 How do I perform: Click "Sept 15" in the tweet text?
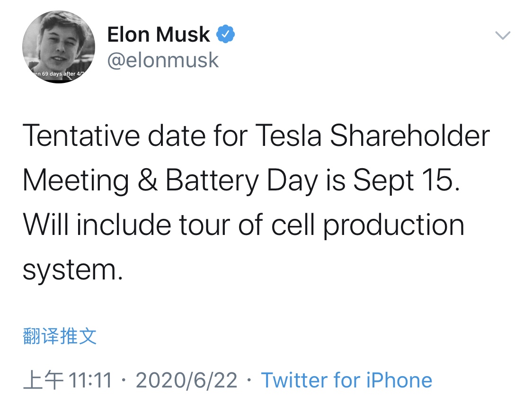pyautogui.click(x=406, y=180)
